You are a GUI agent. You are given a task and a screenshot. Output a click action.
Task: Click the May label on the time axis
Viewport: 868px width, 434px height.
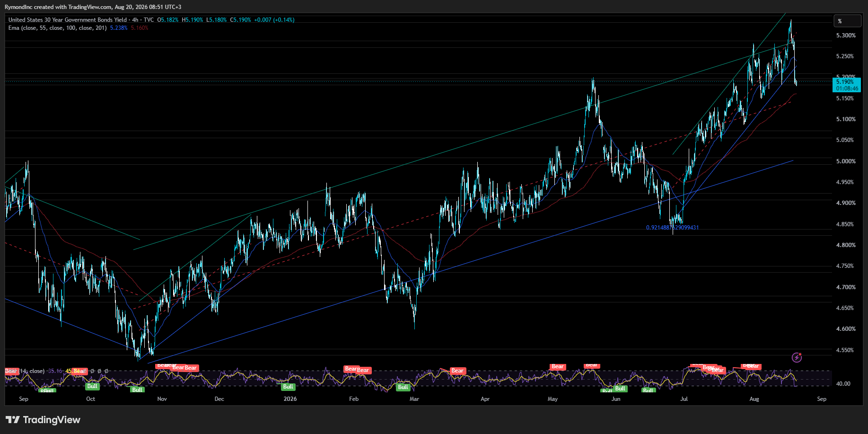tap(552, 399)
